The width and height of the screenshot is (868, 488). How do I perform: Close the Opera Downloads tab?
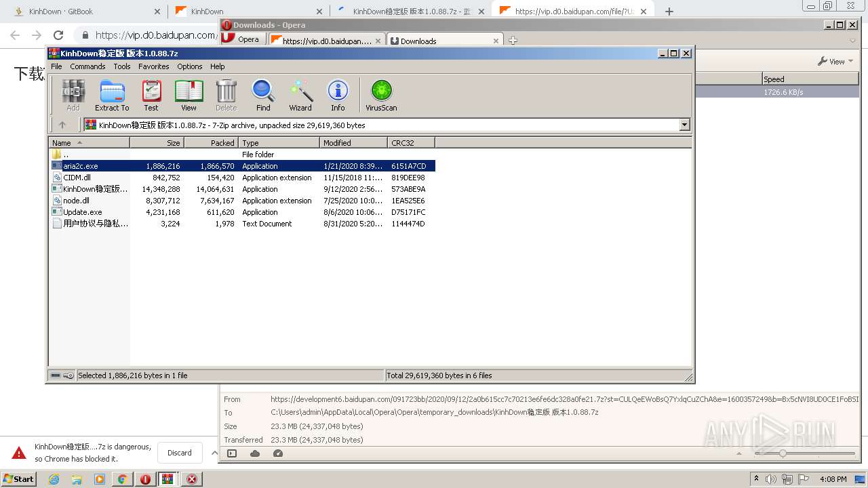click(x=496, y=41)
